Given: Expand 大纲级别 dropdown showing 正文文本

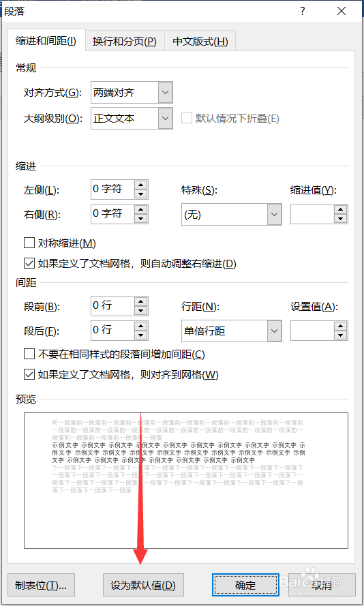Looking at the screenshot, I should 132,118.
